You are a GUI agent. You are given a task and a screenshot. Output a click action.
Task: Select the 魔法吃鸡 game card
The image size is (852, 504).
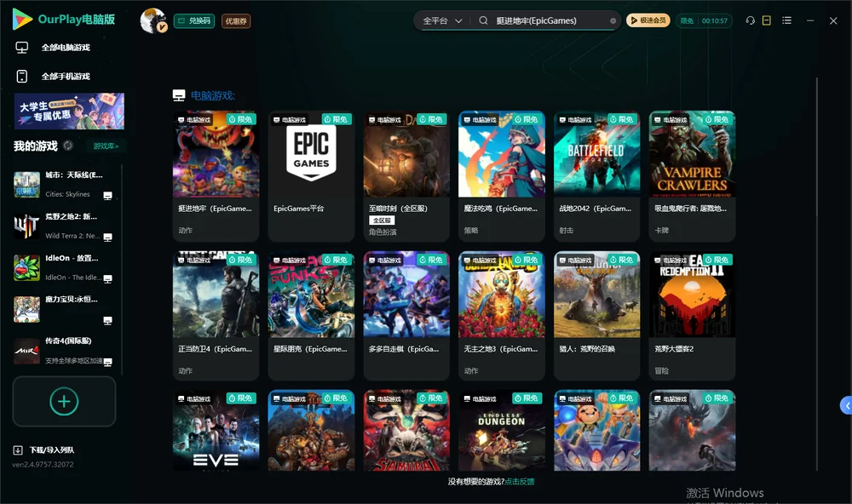pos(502,176)
